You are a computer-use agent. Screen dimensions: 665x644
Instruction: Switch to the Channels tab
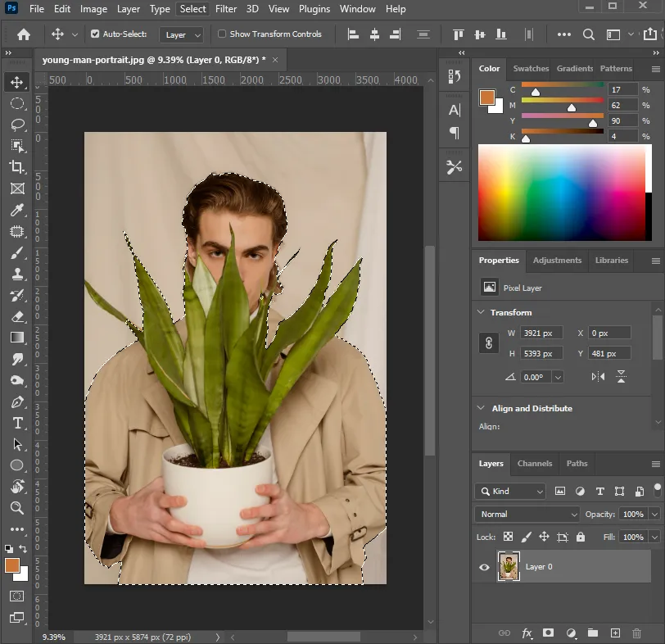pyautogui.click(x=535, y=464)
